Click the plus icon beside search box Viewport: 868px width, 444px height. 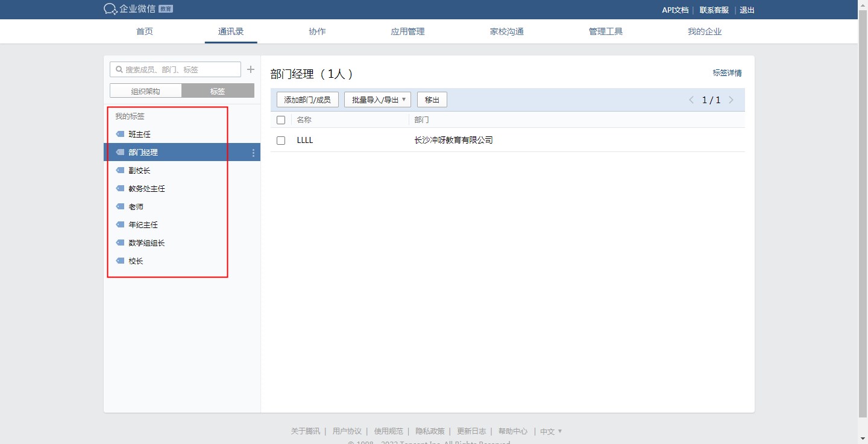pyautogui.click(x=251, y=69)
